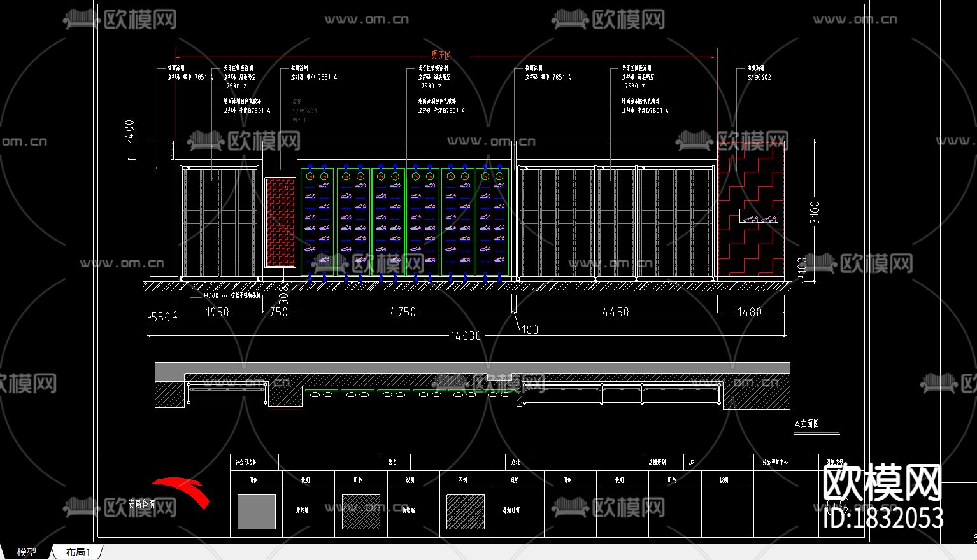The height and width of the screenshot is (560, 977).
Task: Select the 4750 dimension label
Action: click(x=403, y=312)
